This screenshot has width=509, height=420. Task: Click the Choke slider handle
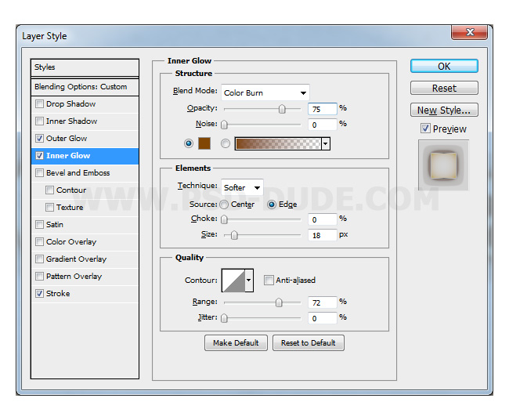click(x=224, y=219)
